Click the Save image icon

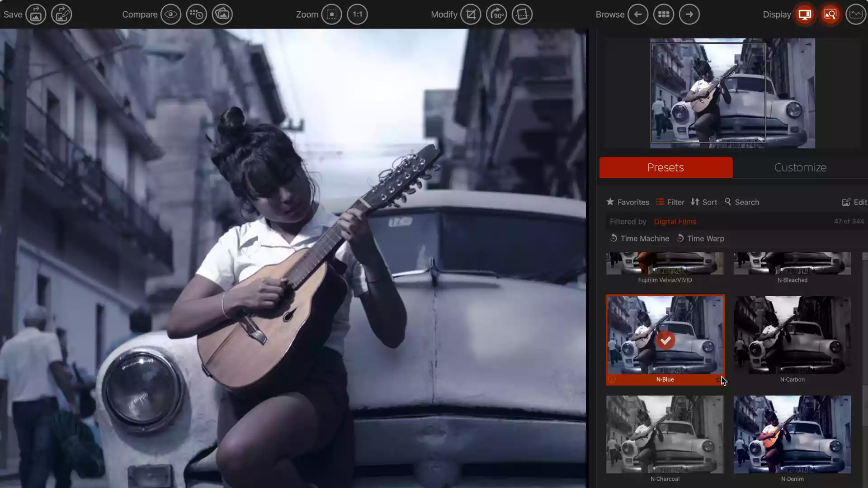click(36, 14)
